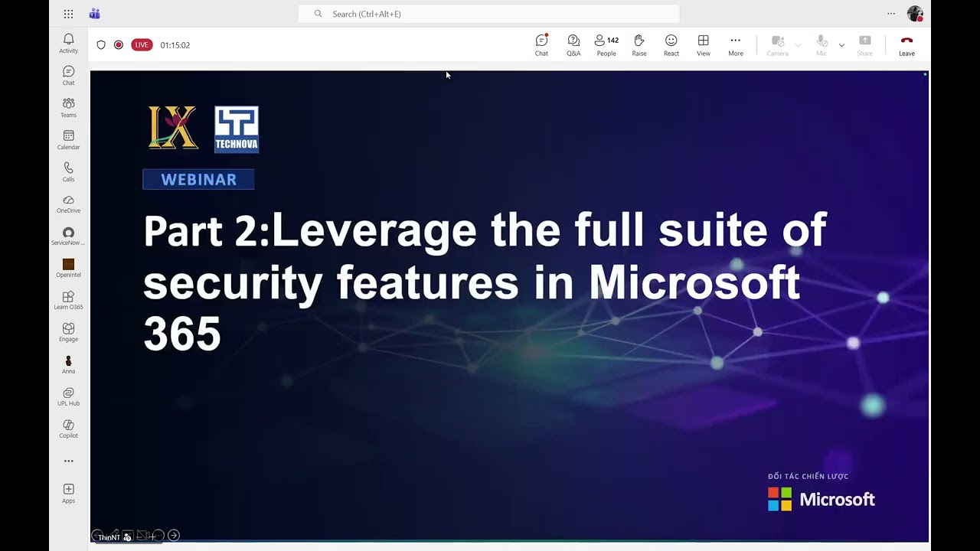Open Calls in the sidebar
Viewport: 980px width, 551px height.
click(x=69, y=172)
